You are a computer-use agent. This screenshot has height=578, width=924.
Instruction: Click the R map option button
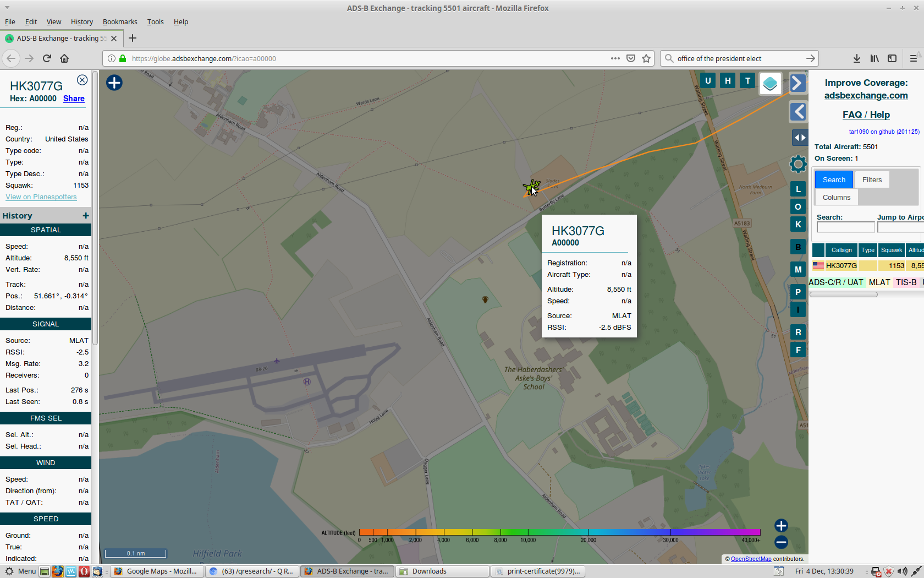[x=798, y=332]
